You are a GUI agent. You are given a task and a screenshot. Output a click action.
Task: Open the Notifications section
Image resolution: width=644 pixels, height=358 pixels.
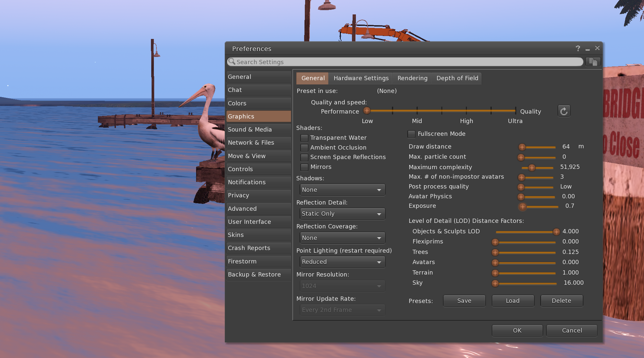(258, 182)
